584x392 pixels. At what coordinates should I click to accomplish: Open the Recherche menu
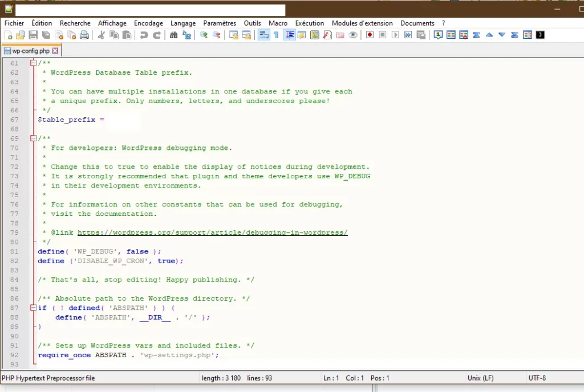pyautogui.click(x=75, y=23)
